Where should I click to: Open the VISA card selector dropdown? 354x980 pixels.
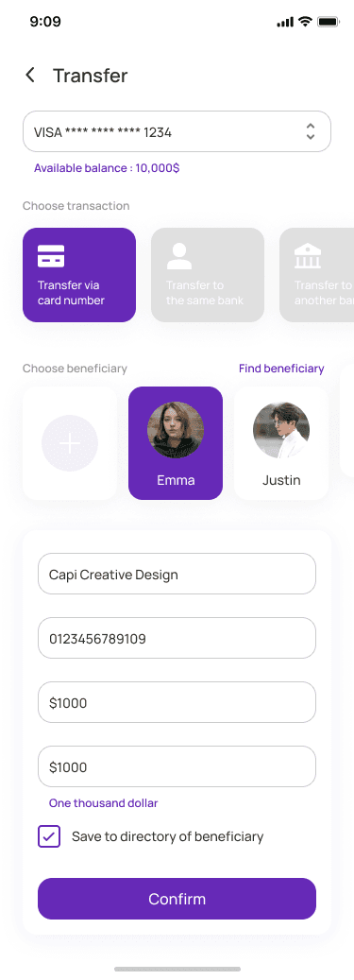pos(177,132)
